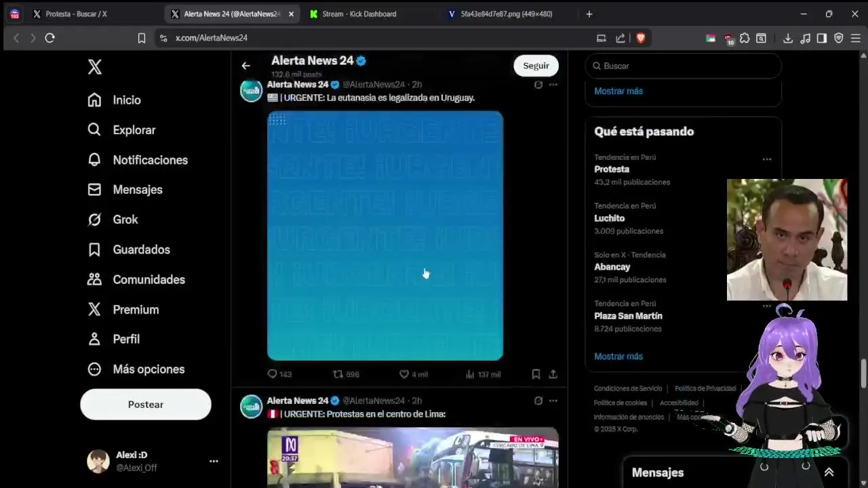Open Inicio from the sidebar
This screenshot has width=868, height=488.
point(114,100)
